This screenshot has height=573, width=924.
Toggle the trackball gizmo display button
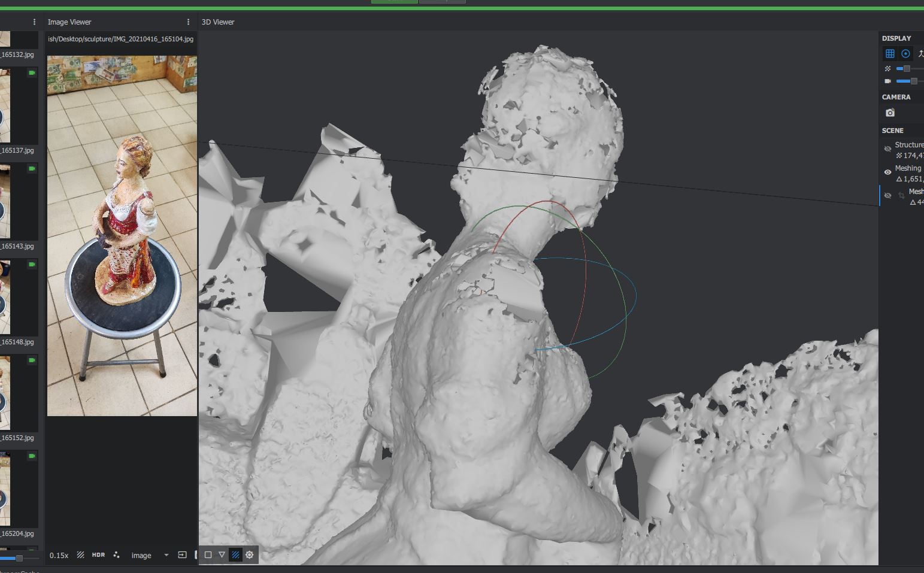[905, 53]
